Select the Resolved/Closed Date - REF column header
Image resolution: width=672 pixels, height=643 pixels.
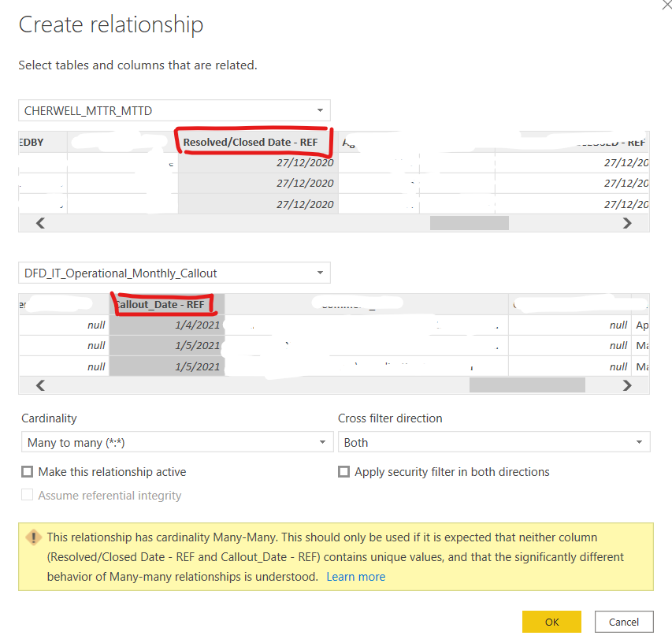pos(258,142)
